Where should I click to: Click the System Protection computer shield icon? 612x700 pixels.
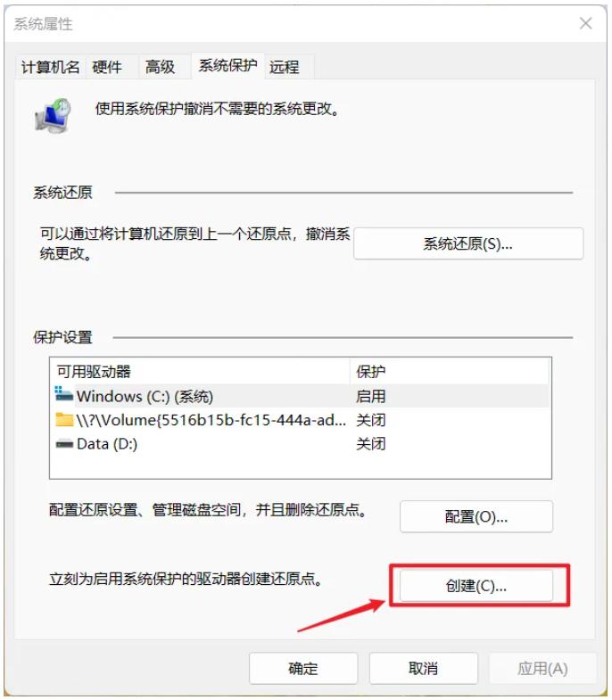point(54,116)
